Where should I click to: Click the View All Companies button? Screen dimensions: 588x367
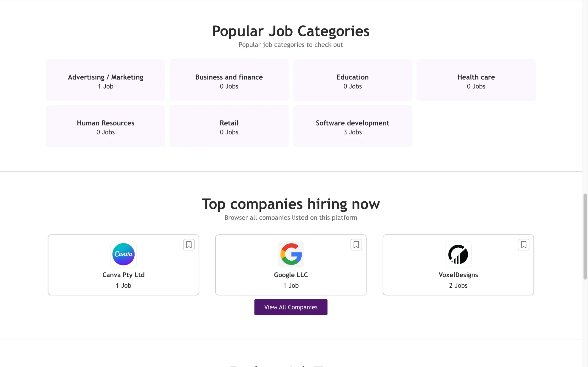(291, 307)
